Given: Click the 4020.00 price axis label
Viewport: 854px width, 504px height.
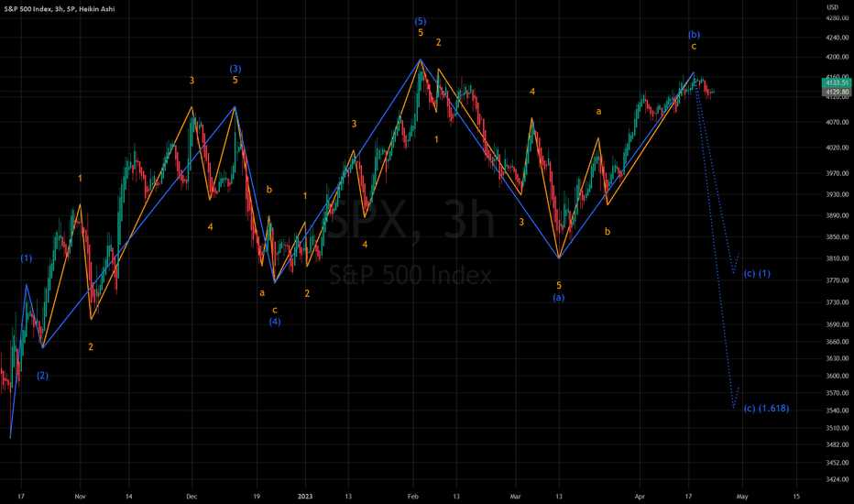Looking at the screenshot, I should (x=838, y=148).
